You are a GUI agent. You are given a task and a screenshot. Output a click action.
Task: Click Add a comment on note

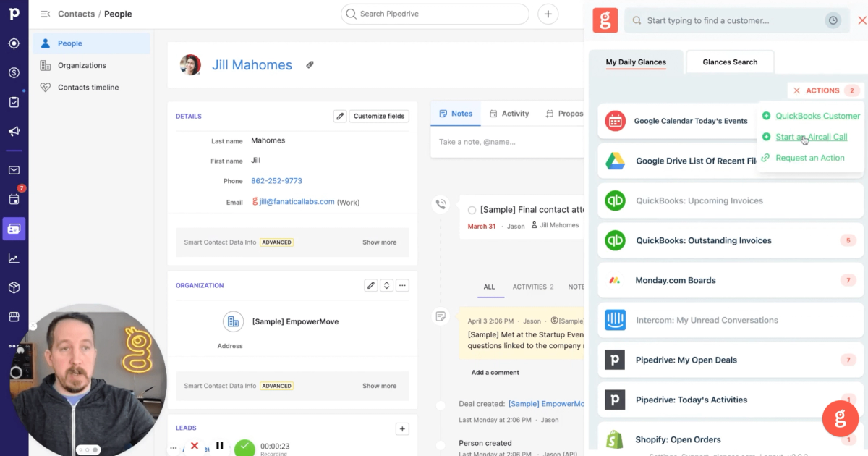tap(495, 373)
